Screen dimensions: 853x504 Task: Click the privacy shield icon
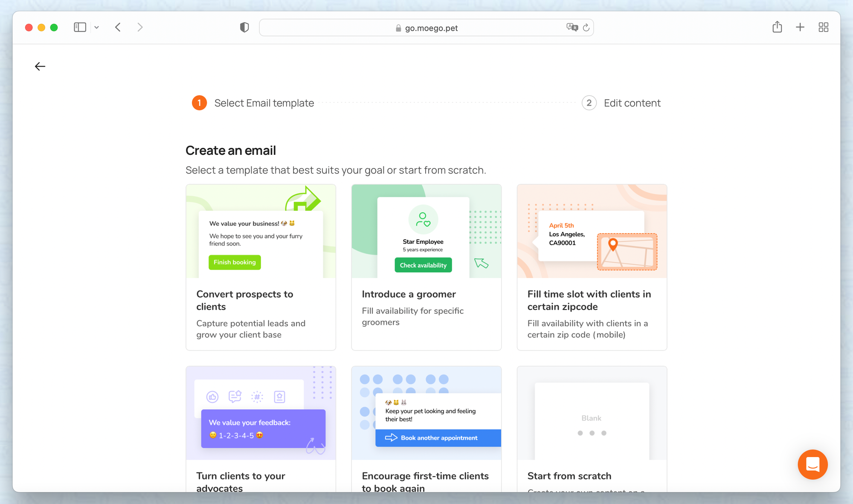[x=244, y=28]
